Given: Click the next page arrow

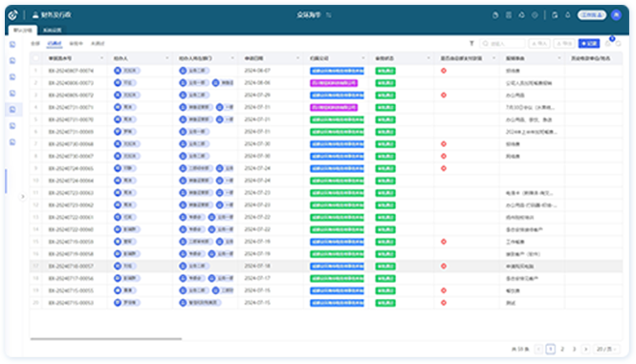Looking at the screenshot, I should click(585, 349).
